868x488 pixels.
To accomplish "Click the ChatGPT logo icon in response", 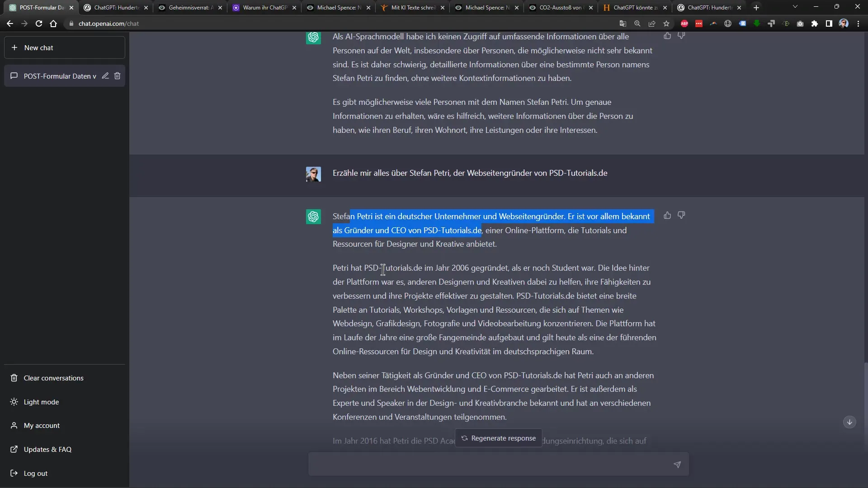I will 314,216.
